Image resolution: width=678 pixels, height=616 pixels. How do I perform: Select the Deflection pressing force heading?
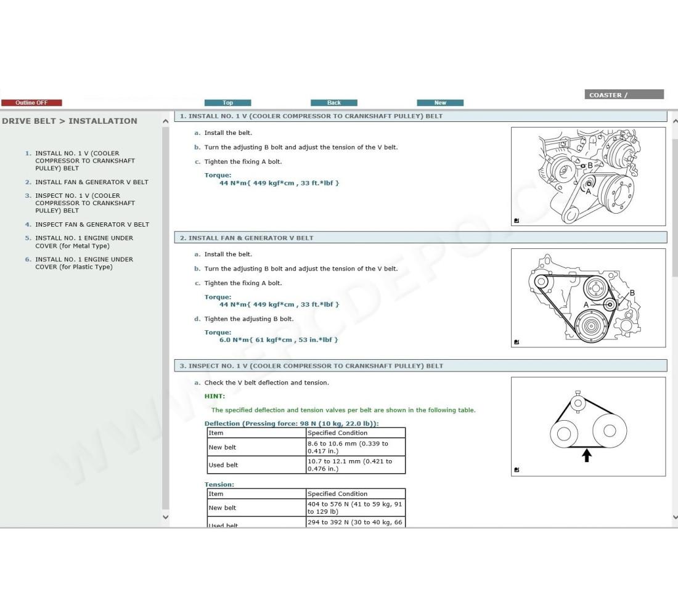[x=292, y=423]
